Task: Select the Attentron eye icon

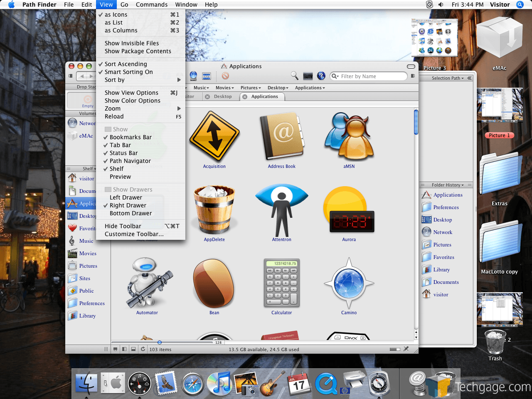Action: pyautogui.click(x=282, y=210)
